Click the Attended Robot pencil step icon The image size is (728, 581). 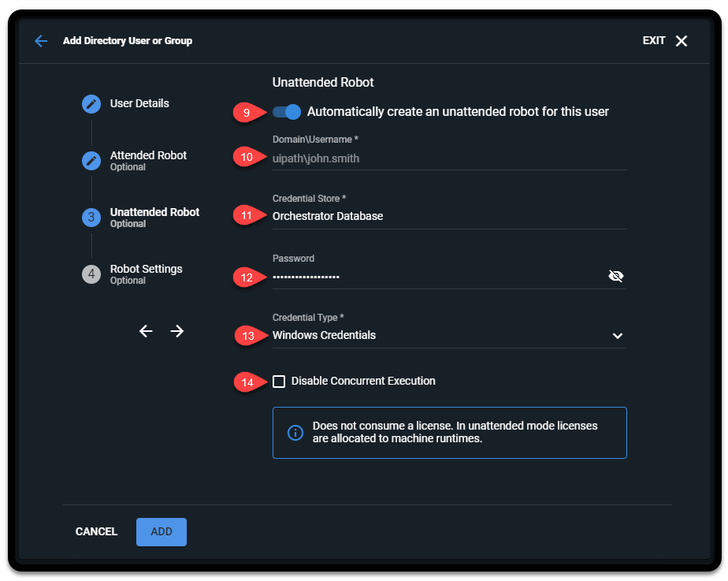[x=90, y=161]
